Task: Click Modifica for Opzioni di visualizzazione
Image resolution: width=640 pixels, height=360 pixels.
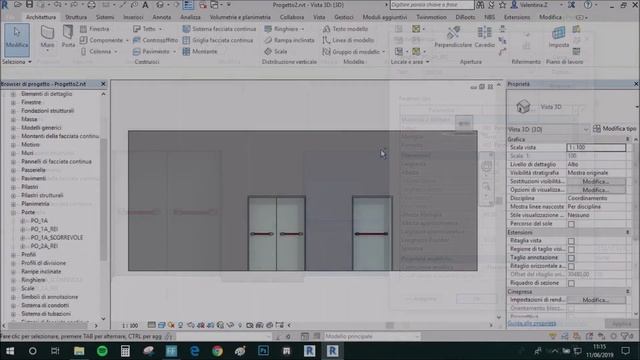Action: (596, 190)
